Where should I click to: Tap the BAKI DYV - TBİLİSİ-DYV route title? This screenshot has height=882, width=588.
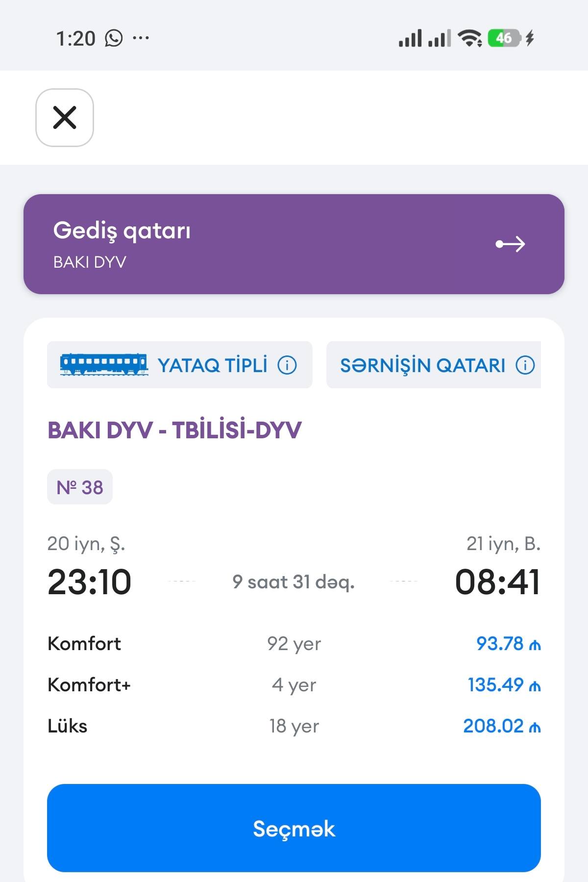coord(174,430)
